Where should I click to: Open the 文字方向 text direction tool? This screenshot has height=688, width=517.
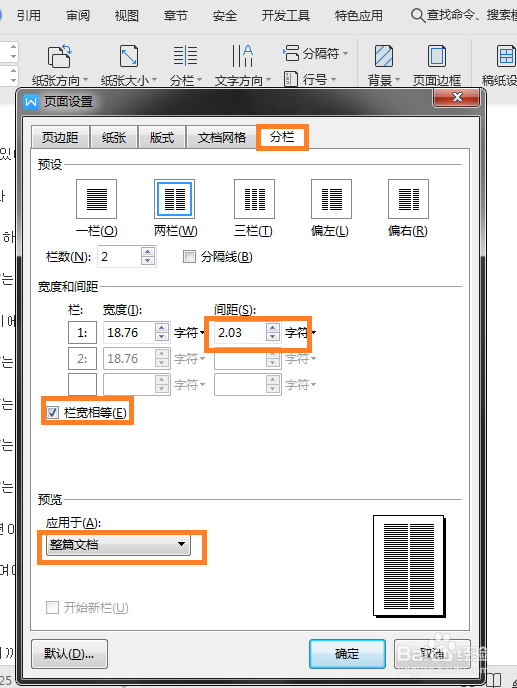(x=242, y=65)
